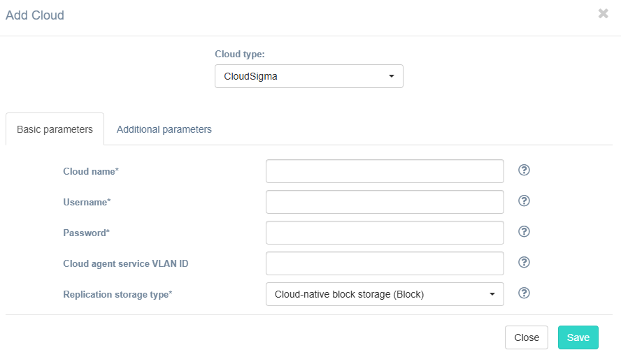Focus the Cloud name input field

[385, 171]
